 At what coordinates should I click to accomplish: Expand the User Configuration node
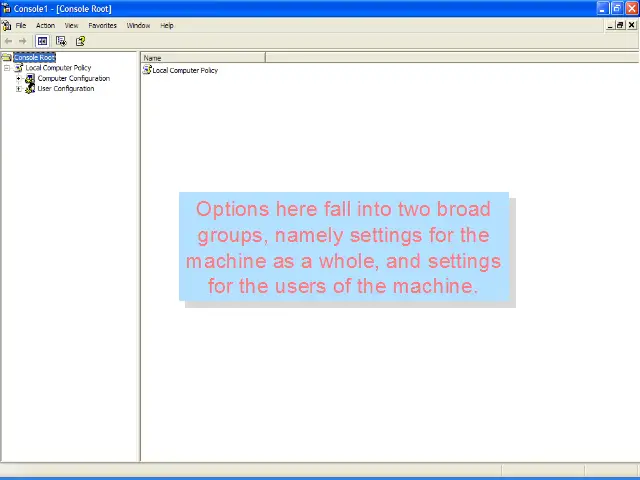[x=19, y=89]
